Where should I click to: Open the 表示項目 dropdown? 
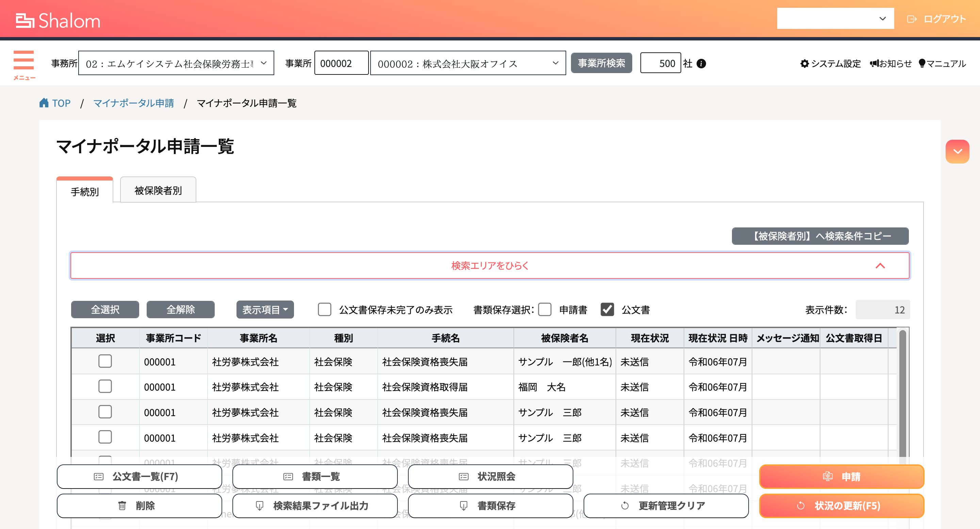pyautogui.click(x=265, y=310)
